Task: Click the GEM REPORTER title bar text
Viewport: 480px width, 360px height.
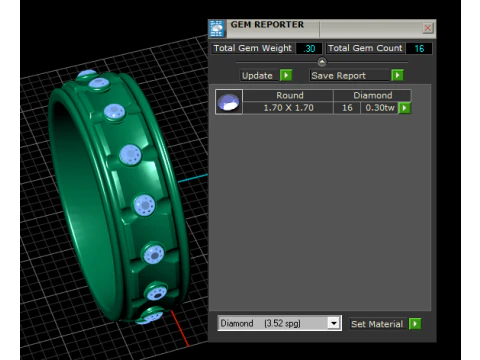Action: point(267,25)
